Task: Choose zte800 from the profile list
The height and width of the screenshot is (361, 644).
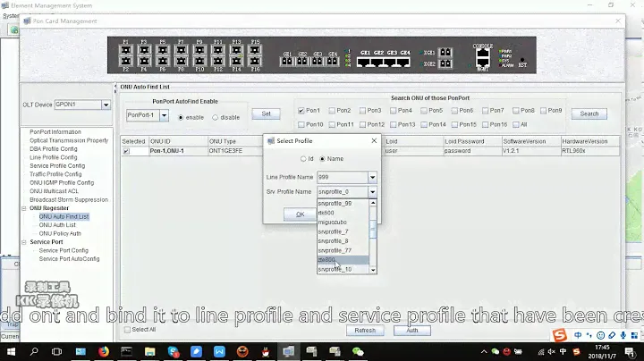Action: click(x=328, y=260)
